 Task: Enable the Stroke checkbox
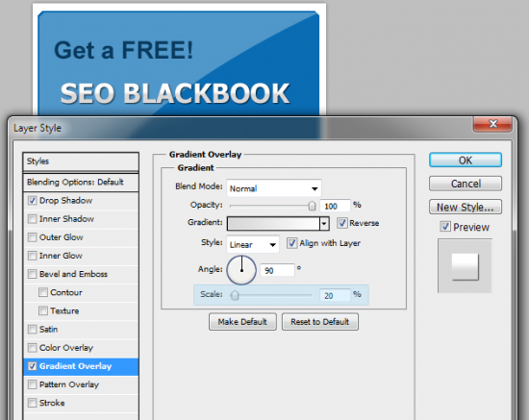pos(32,403)
